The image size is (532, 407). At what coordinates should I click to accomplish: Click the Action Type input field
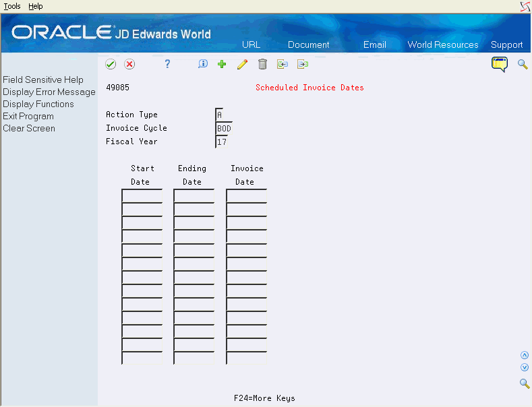[220, 115]
